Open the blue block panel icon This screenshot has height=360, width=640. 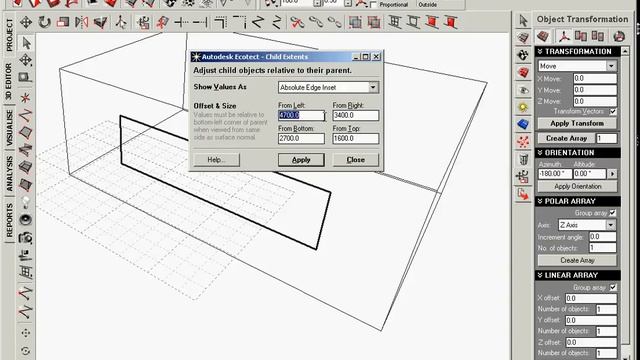pyautogui.click(x=523, y=124)
